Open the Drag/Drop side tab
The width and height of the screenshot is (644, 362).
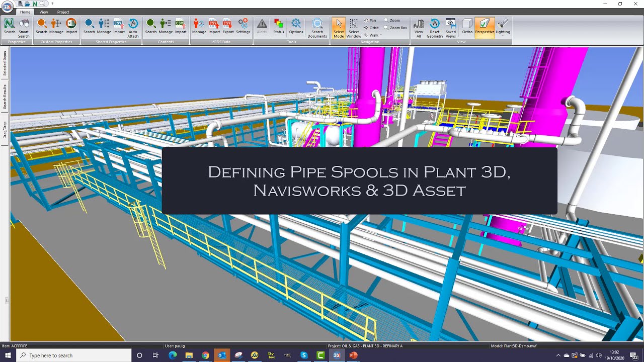click(x=5, y=129)
